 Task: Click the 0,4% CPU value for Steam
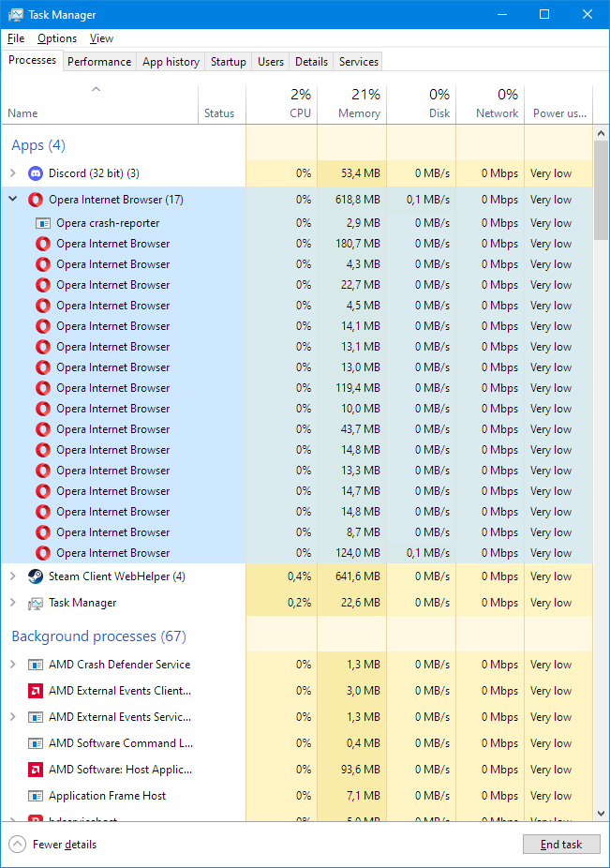click(300, 576)
